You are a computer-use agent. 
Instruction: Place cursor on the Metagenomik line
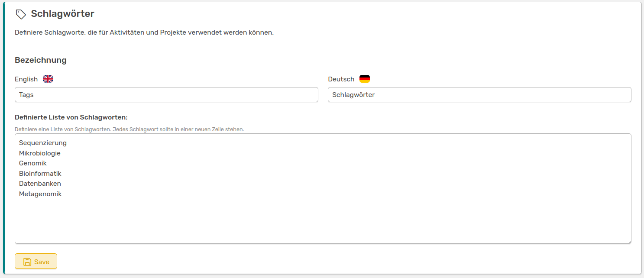[x=40, y=194]
